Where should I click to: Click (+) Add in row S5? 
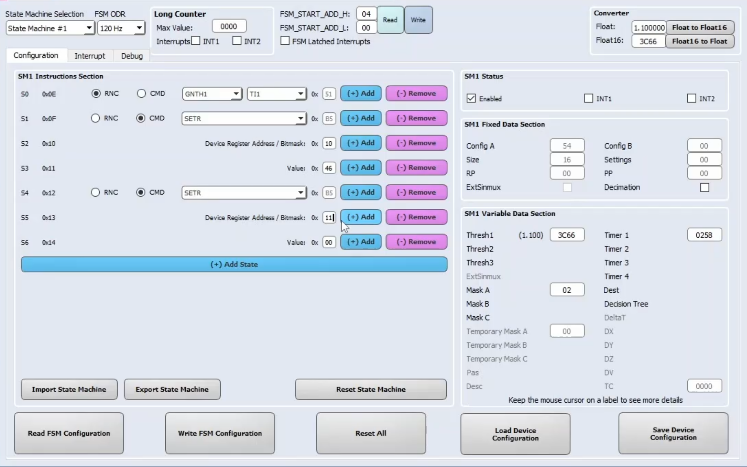(x=361, y=217)
